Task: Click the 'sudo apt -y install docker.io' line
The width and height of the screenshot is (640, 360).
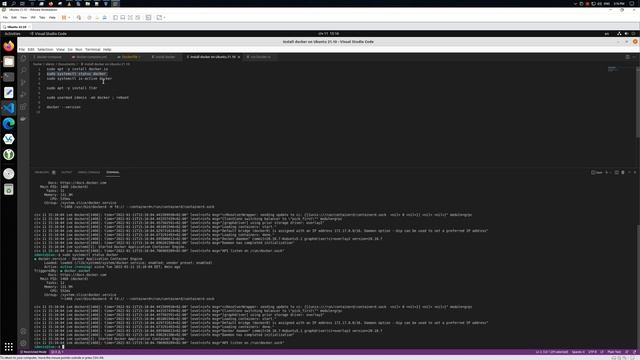Action: point(77,69)
